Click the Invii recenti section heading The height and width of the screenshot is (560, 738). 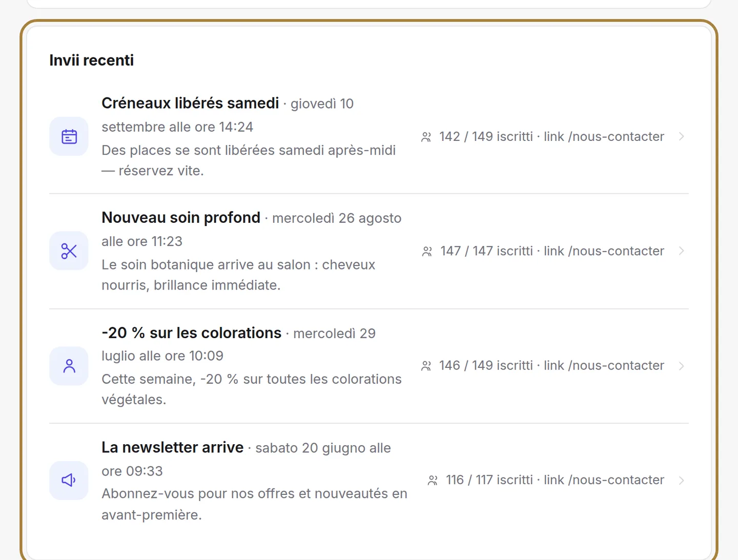91,60
